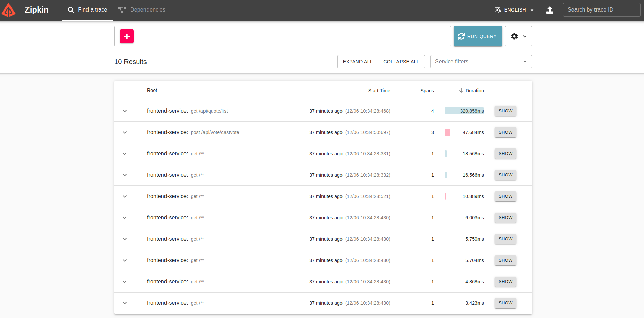Image resolution: width=644 pixels, height=318 pixels.
Task: Click the post /api/vote/castvote root text
Action: pos(215,132)
